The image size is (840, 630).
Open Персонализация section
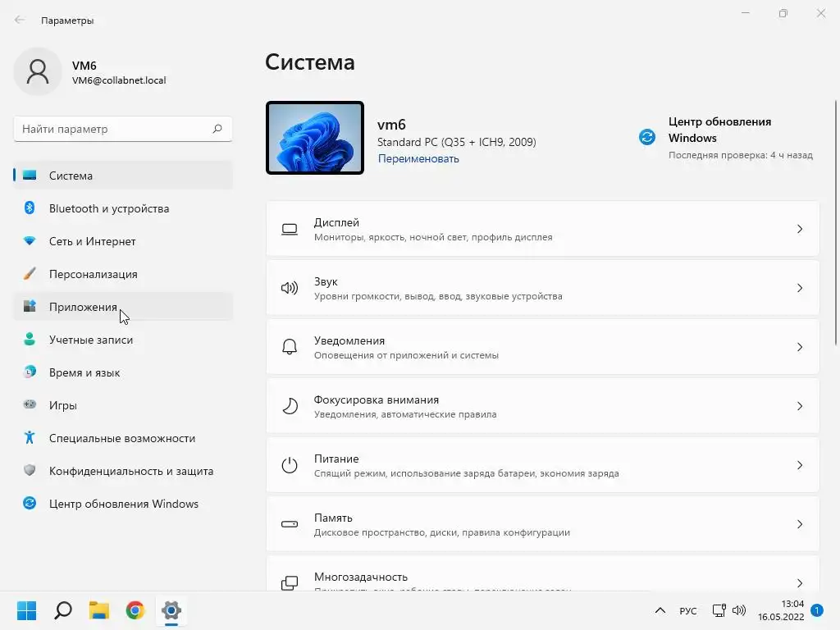123,274
